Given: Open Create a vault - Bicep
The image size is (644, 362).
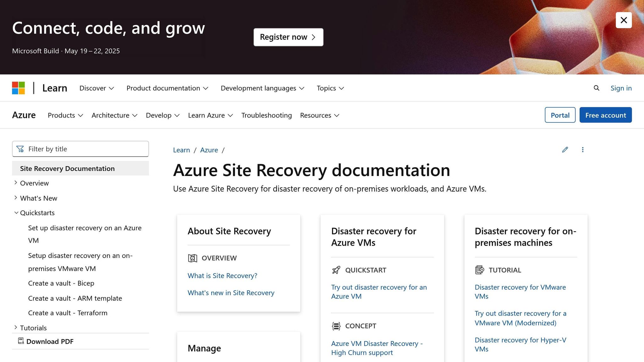Looking at the screenshot, I should (x=61, y=283).
